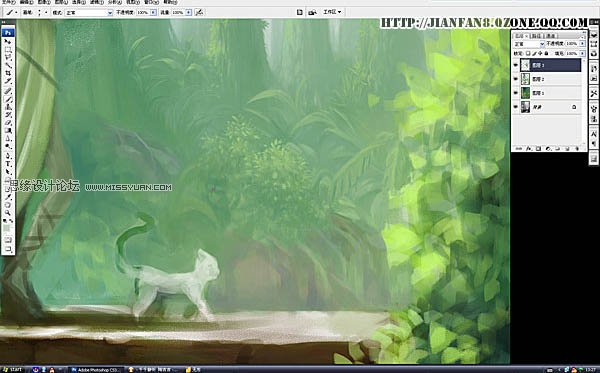This screenshot has height=373, width=600.
Task: Toggle lock transparent pixels
Action: pos(528,53)
